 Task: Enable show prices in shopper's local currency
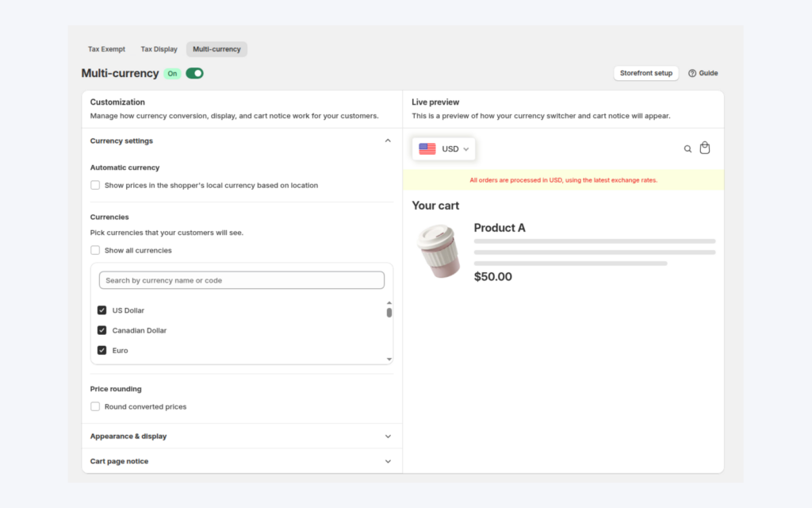(x=95, y=185)
